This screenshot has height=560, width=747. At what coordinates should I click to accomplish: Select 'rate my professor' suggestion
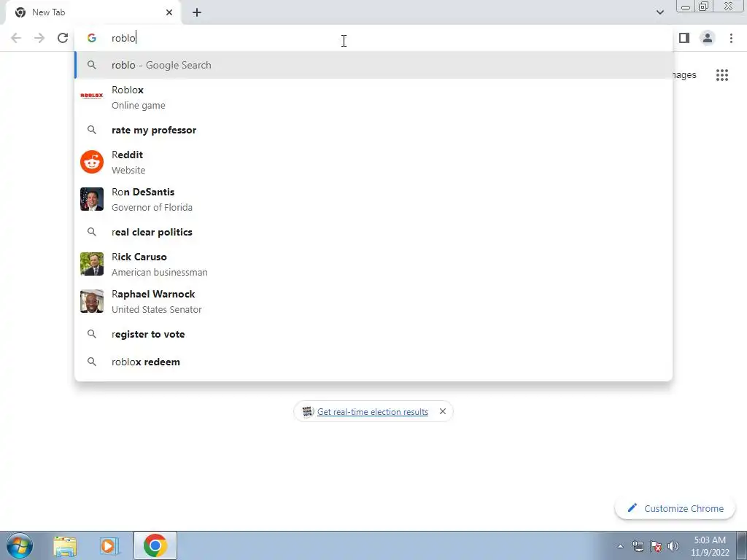(373, 130)
